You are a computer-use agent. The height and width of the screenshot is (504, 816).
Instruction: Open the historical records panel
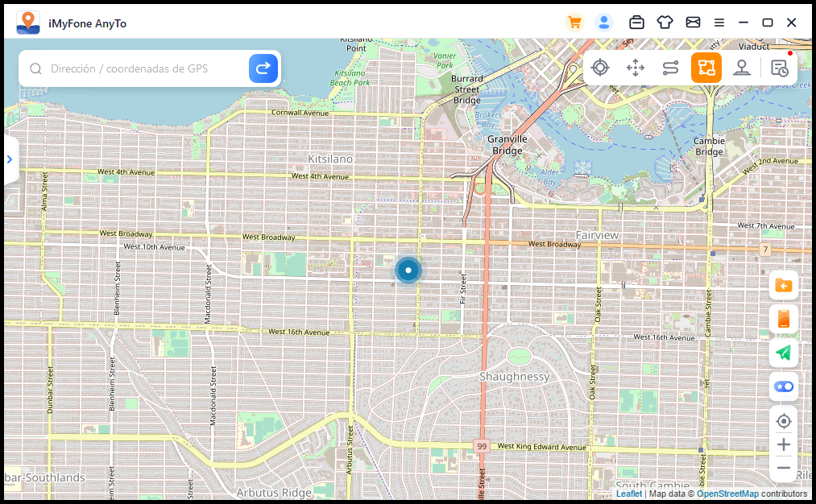(777, 68)
